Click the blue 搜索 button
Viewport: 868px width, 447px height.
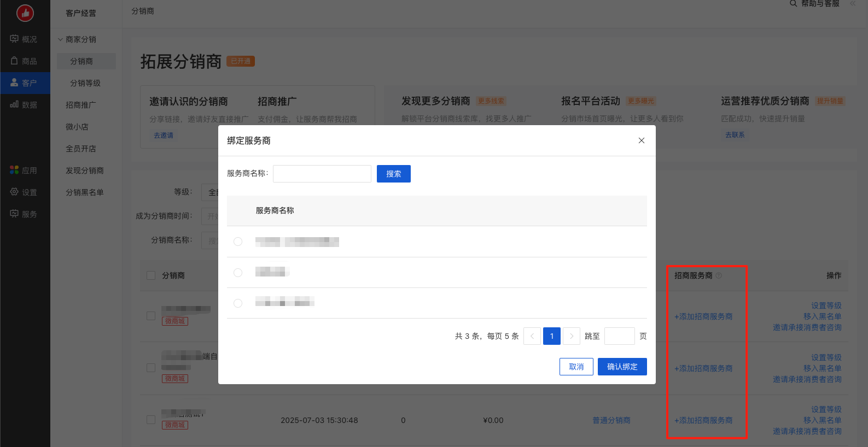pos(393,174)
